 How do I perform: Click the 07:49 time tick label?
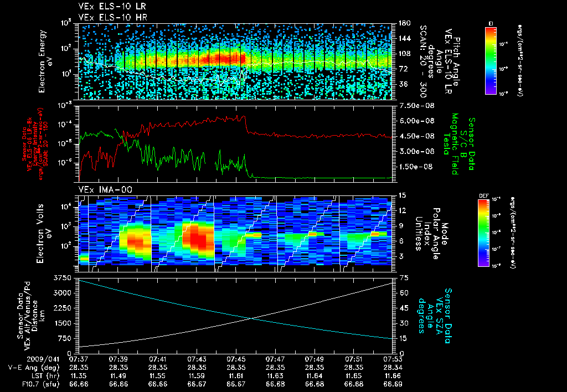[x=315, y=359]
